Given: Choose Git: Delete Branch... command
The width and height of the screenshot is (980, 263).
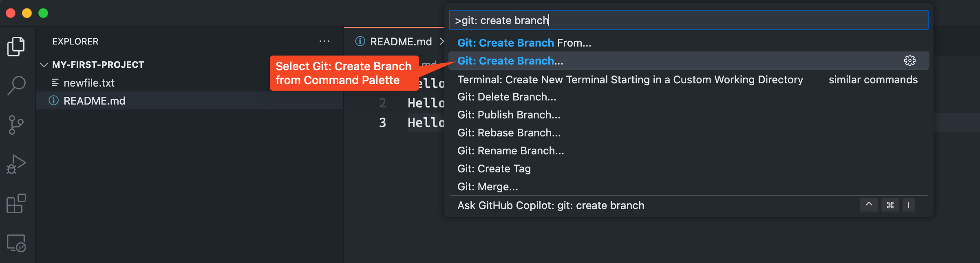Looking at the screenshot, I should [689, 97].
